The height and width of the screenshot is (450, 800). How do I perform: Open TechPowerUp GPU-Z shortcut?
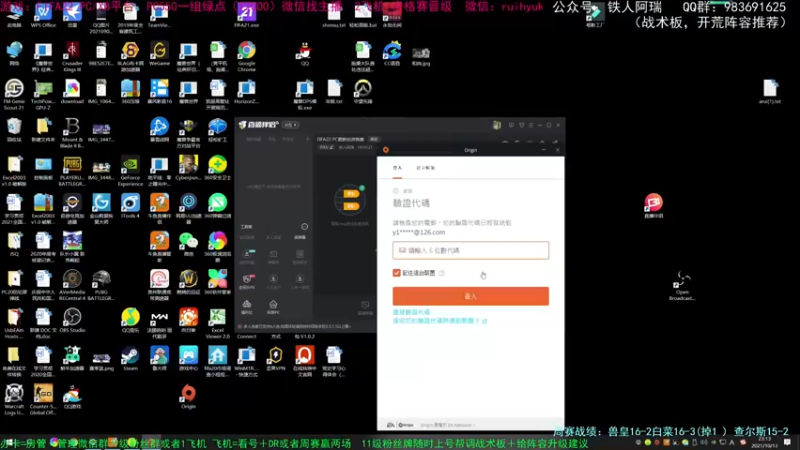pyautogui.click(x=43, y=94)
